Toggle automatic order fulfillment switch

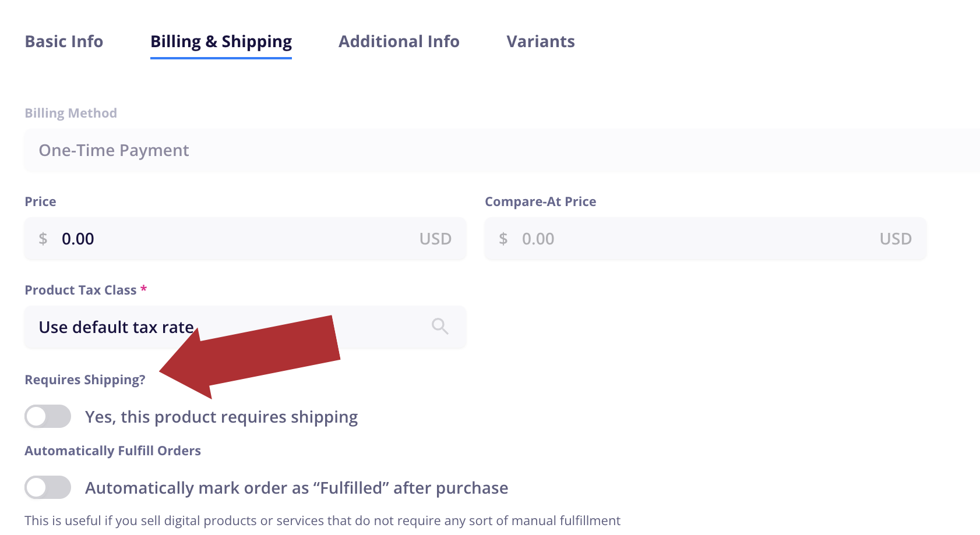(x=48, y=488)
